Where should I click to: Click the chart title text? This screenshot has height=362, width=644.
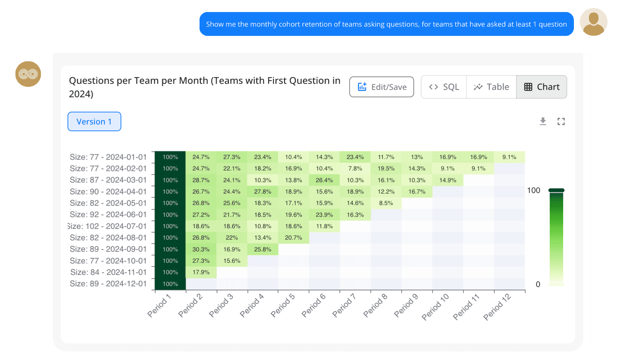(205, 87)
